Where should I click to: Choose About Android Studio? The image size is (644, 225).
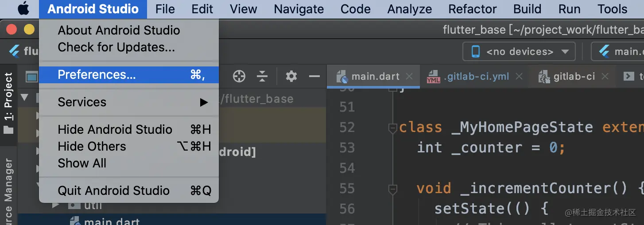coord(129,30)
